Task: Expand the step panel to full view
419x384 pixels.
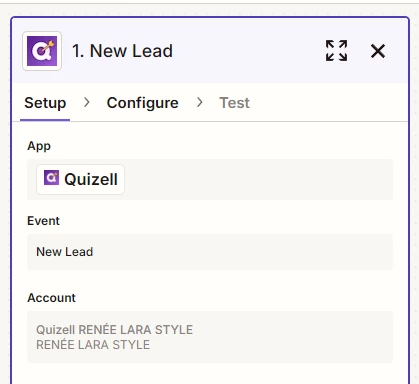Action: [x=336, y=51]
